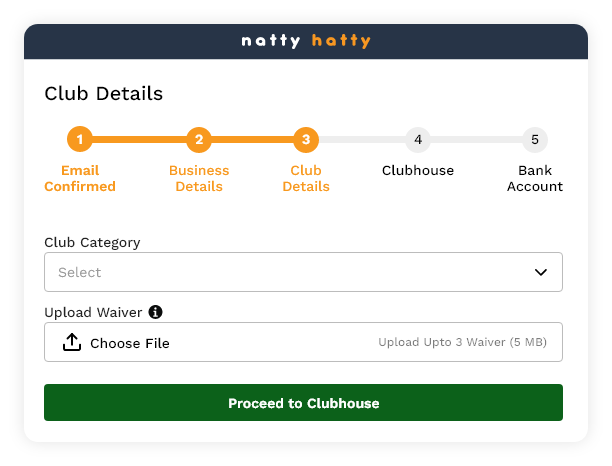This screenshot has height=466, width=612.
Task: Click the 'Upload Upto 3 Waiver' hint text
Action: [x=462, y=342]
